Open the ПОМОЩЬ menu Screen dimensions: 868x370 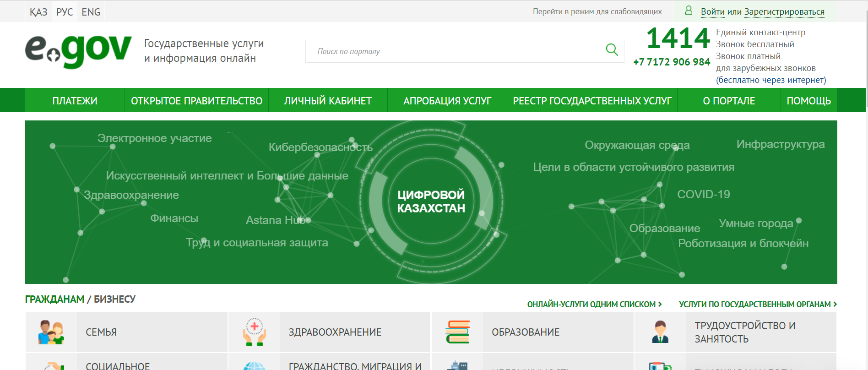coord(809,101)
